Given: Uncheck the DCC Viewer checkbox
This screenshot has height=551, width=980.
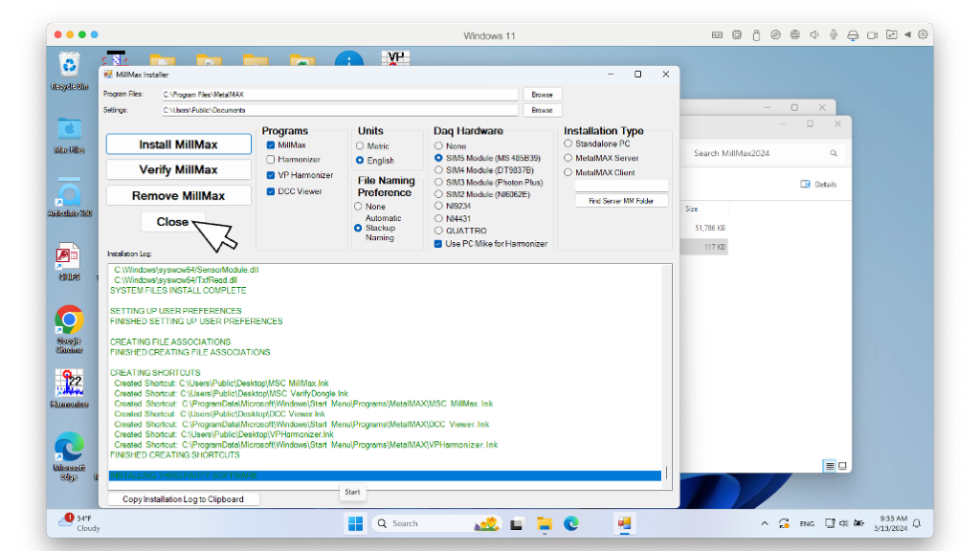Looking at the screenshot, I should pyautogui.click(x=271, y=191).
